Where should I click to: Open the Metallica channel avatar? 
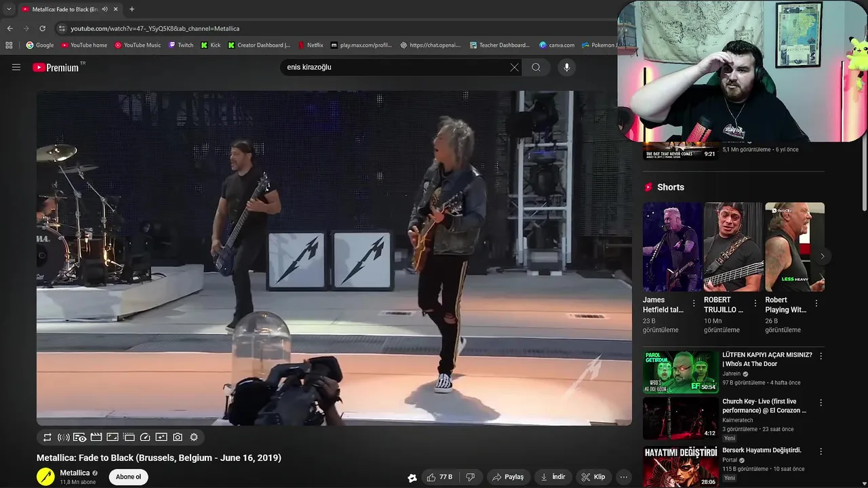[x=45, y=476]
